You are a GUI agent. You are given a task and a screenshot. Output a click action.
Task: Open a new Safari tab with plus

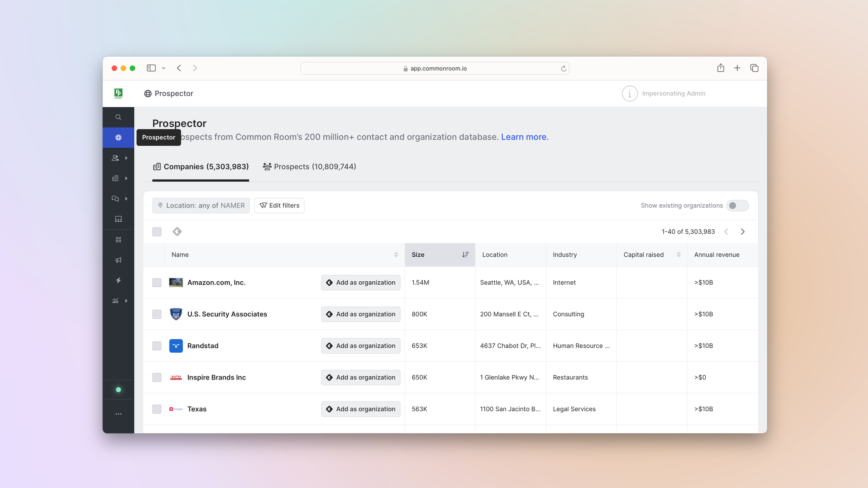737,68
